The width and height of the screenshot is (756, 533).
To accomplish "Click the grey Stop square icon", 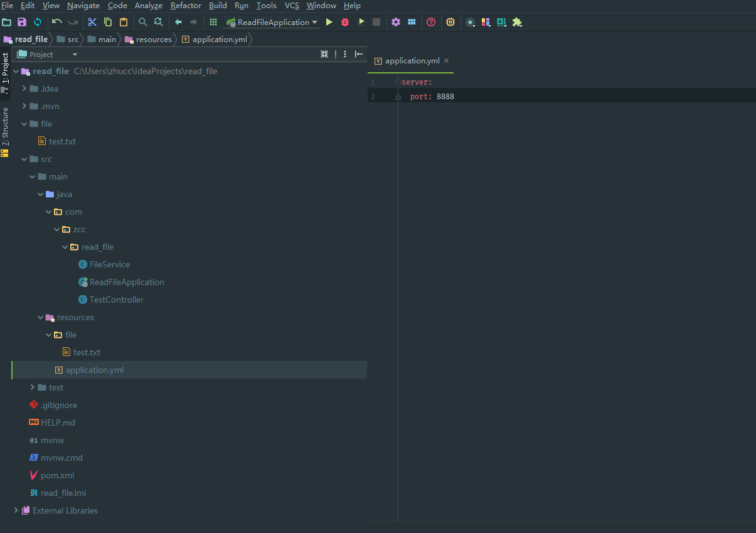I will click(376, 22).
